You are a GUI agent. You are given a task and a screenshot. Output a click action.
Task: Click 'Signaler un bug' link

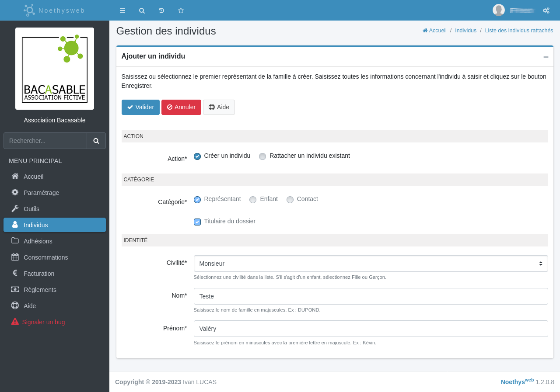click(x=43, y=322)
